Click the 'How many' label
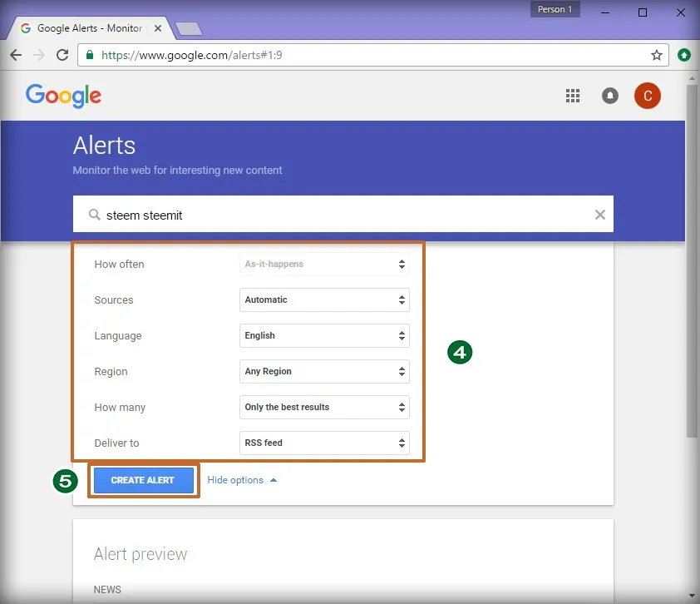The height and width of the screenshot is (604, 700). (120, 408)
